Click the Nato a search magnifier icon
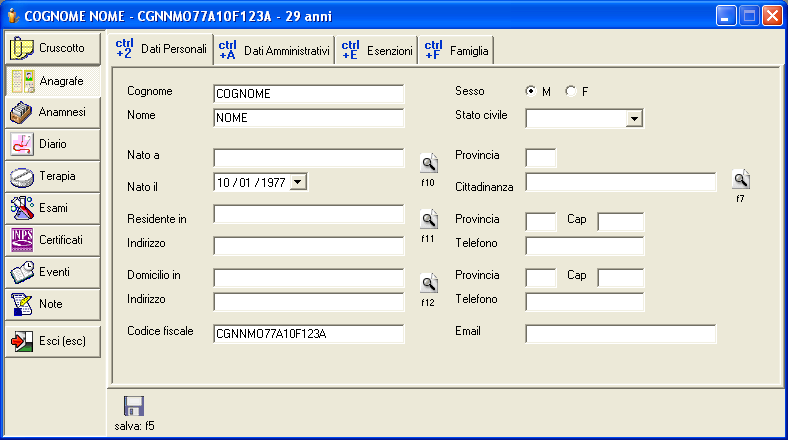This screenshot has width=788, height=440. [428, 162]
